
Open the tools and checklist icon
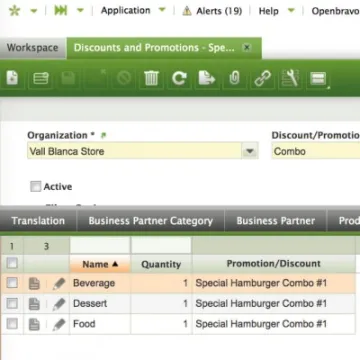click(x=290, y=79)
